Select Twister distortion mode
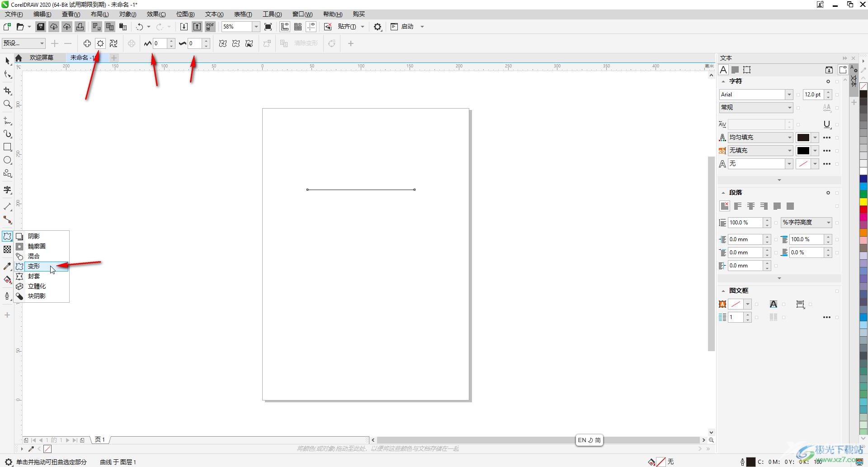Screen dimensions: 868x467 click(x=113, y=43)
